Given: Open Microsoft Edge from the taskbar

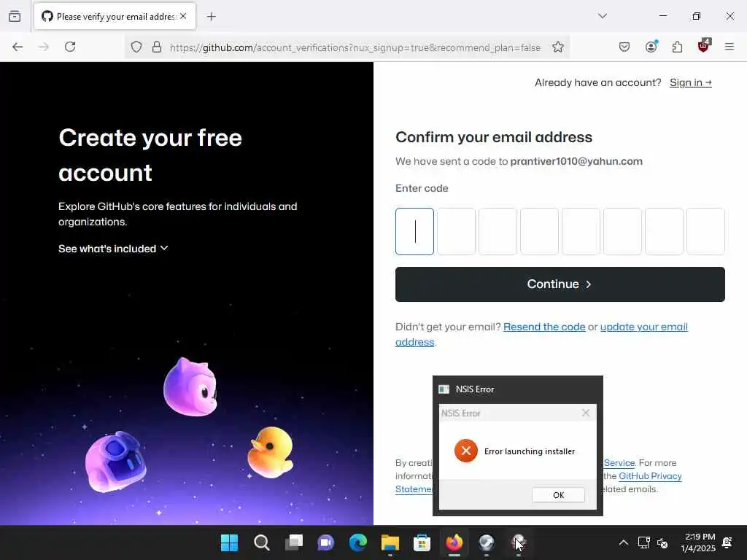Looking at the screenshot, I should pyautogui.click(x=357, y=542).
